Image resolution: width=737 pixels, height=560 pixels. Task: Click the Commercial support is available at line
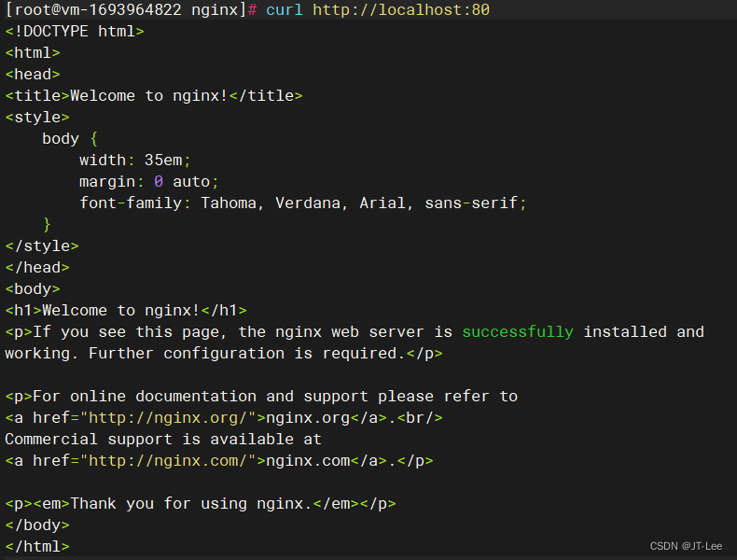coord(163,440)
